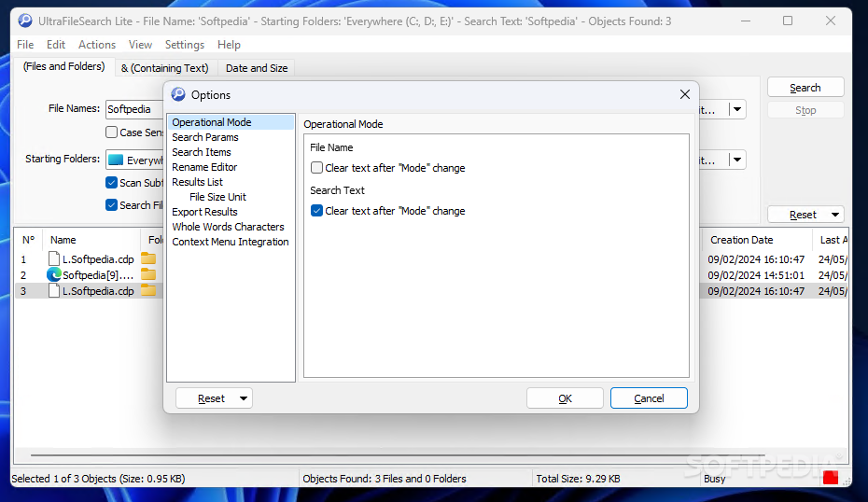Enable File Name clear text after Mode change
868x502 pixels.
316,168
